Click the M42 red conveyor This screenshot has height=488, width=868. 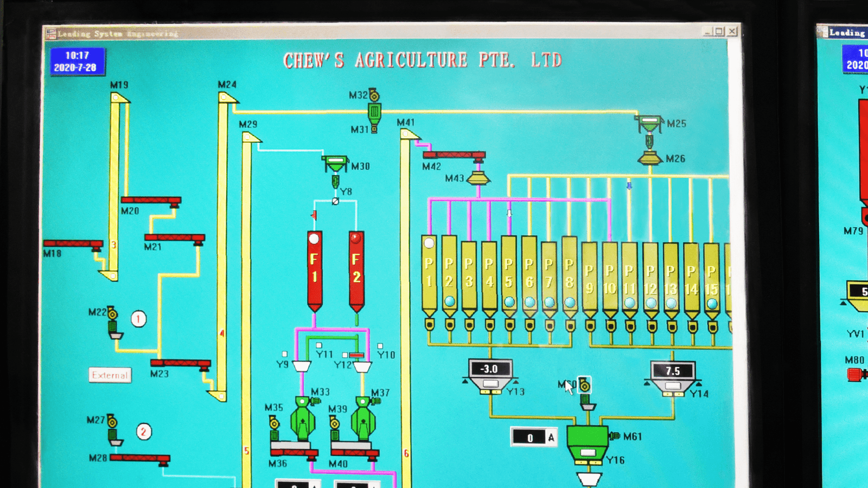click(454, 156)
